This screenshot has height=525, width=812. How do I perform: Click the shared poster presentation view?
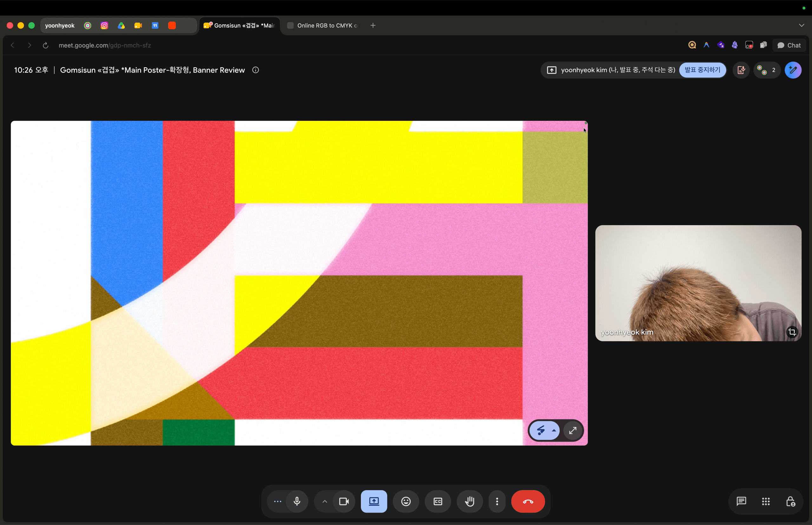coord(299,283)
